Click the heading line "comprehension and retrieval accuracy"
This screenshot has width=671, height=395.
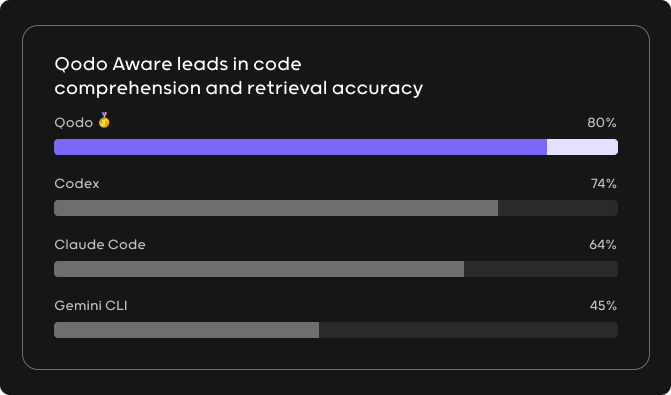[x=238, y=89]
